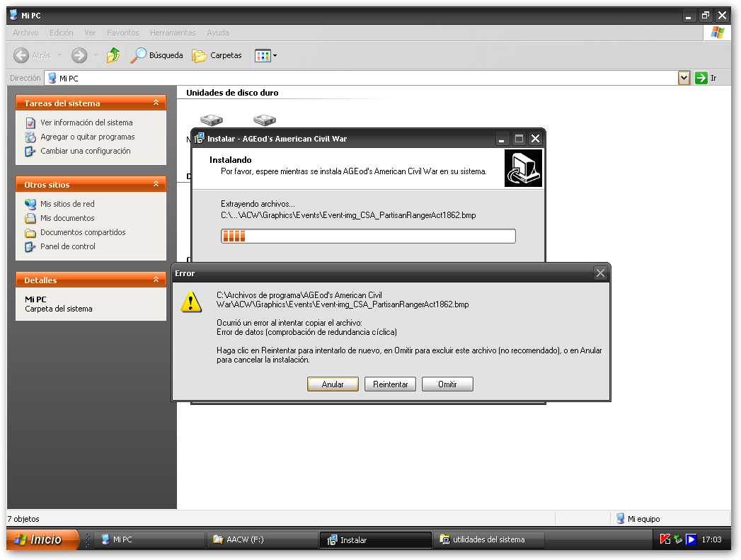Collapse the Detalles panel
This screenshot has width=741, height=560.
[156, 280]
